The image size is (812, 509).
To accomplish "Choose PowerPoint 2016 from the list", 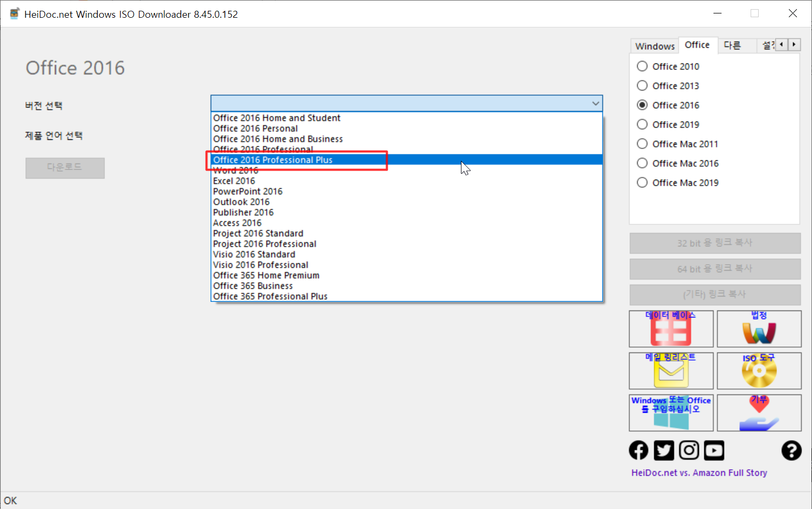I will point(407,192).
